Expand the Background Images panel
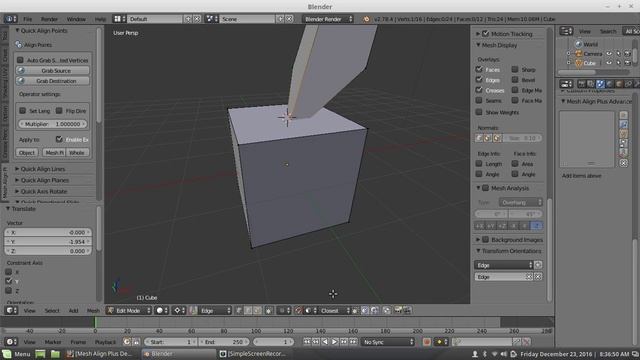Screen dimensions: 640x360 pyautogui.click(x=478, y=240)
